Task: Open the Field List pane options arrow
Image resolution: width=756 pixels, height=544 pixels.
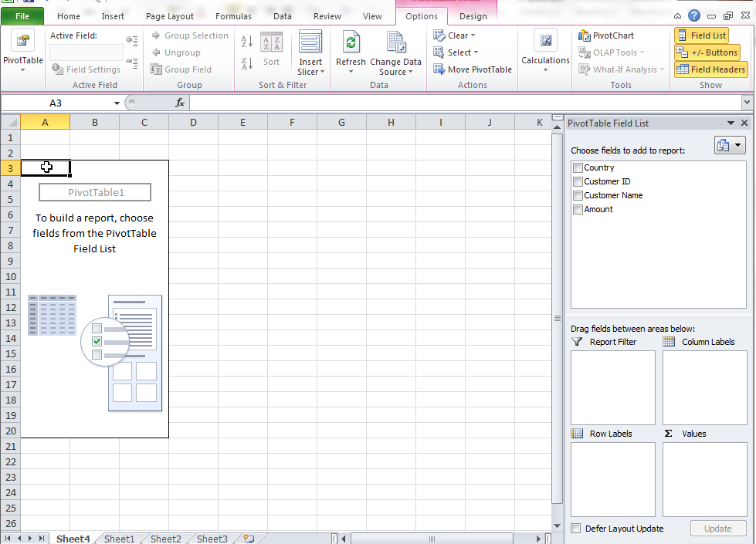Action: (x=731, y=123)
